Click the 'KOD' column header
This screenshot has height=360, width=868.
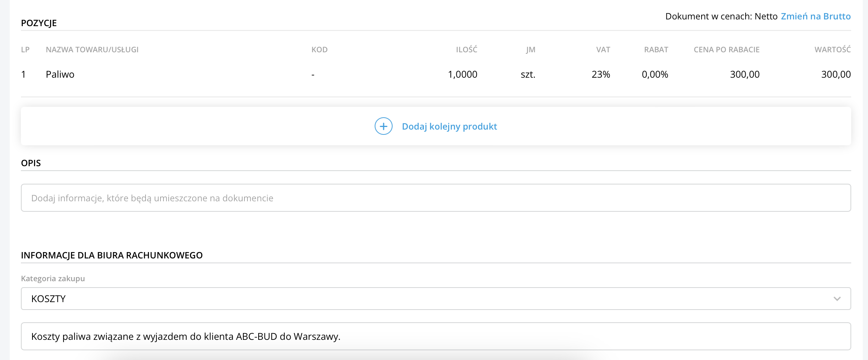[x=319, y=50]
